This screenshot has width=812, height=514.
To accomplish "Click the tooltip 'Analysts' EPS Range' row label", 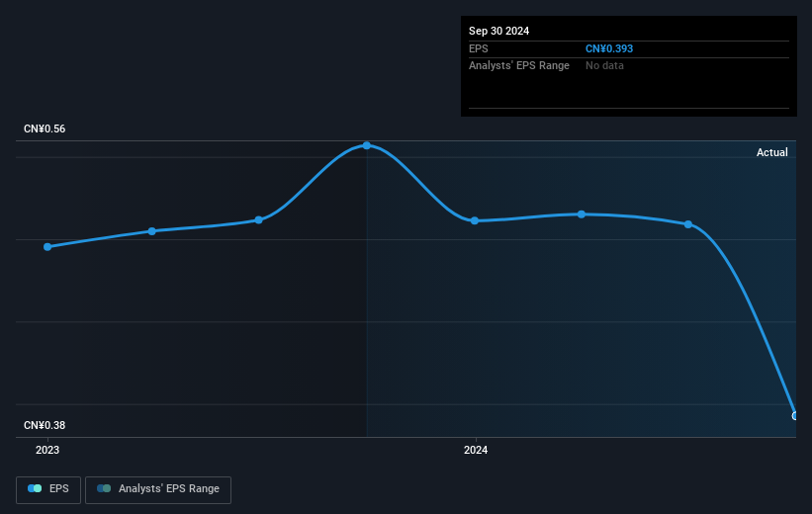I will [x=519, y=66].
